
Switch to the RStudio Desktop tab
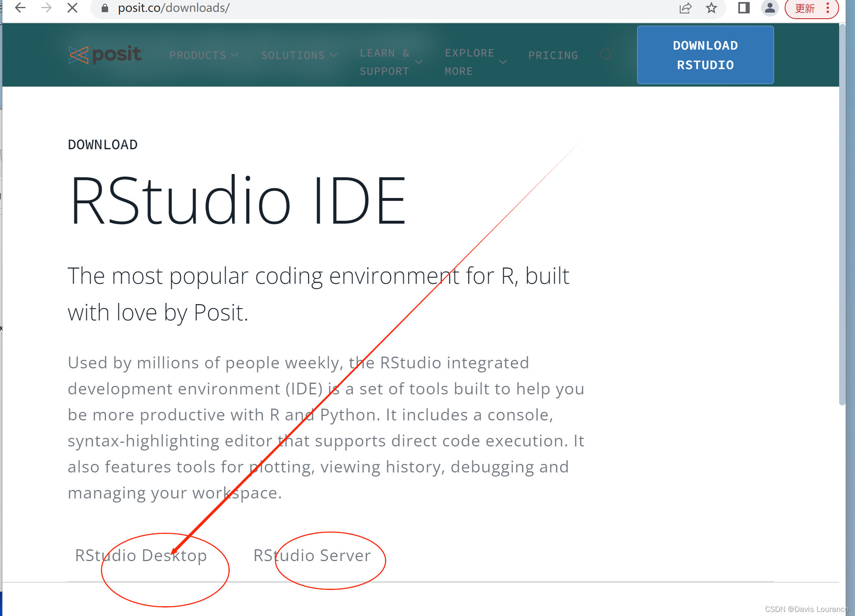[x=141, y=555]
